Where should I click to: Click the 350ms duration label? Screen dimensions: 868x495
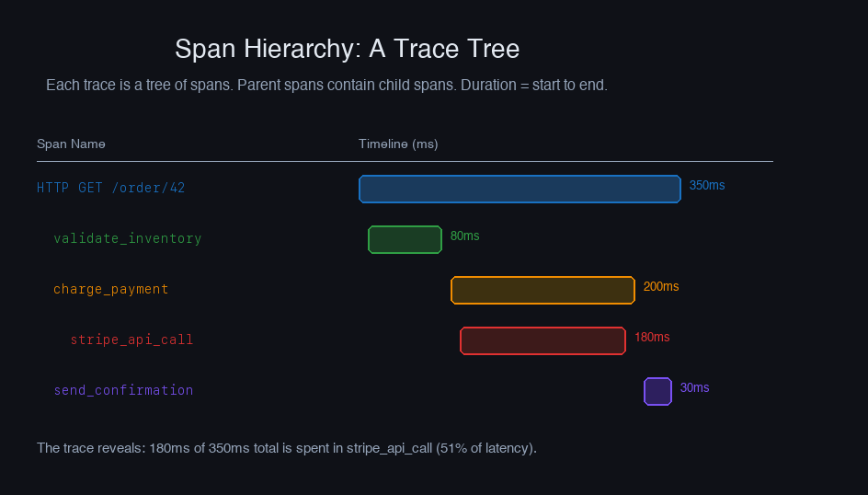707,186
